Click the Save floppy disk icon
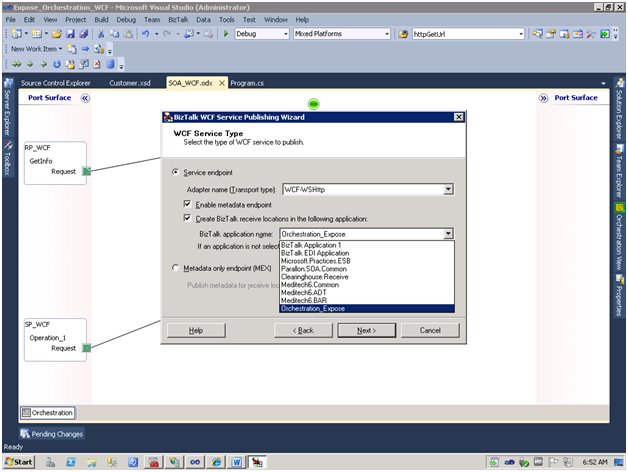Image resolution: width=628 pixels, height=472 pixels. tap(70, 34)
